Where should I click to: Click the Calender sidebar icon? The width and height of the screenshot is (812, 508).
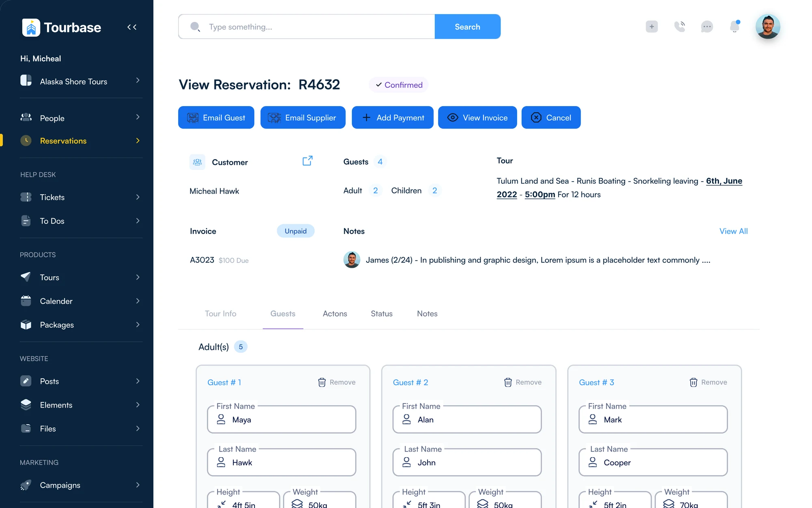(26, 301)
